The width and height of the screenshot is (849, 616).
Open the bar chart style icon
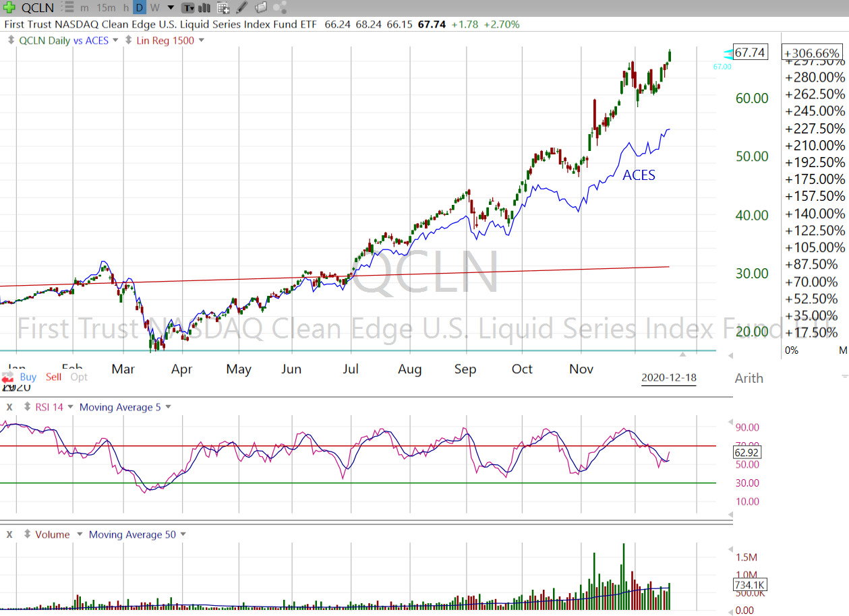[205, 8]
